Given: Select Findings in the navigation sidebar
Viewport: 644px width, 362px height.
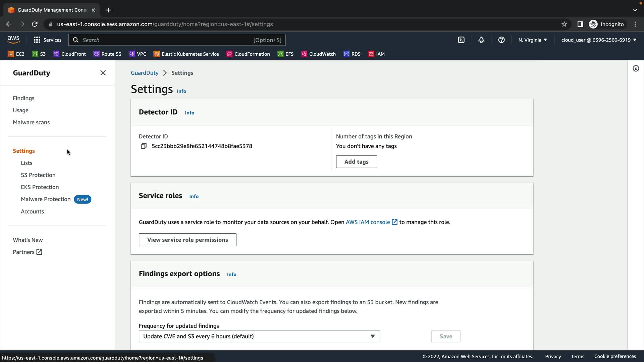Looking at the screenshot, I should pyautogui.click(x=23, y=98).
